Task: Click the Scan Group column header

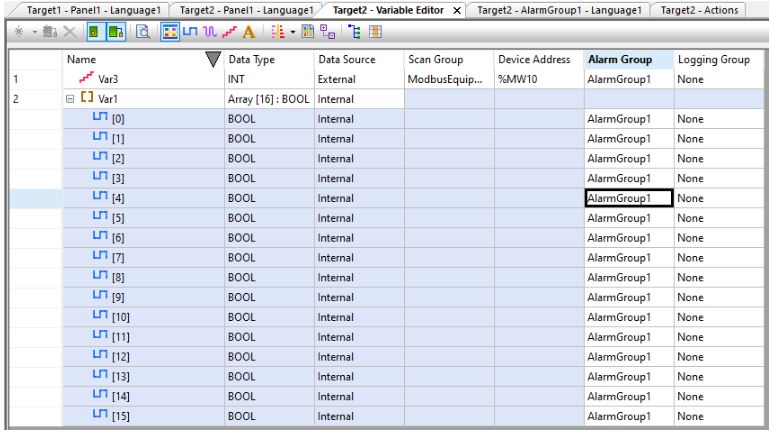Action: (449, 59)
